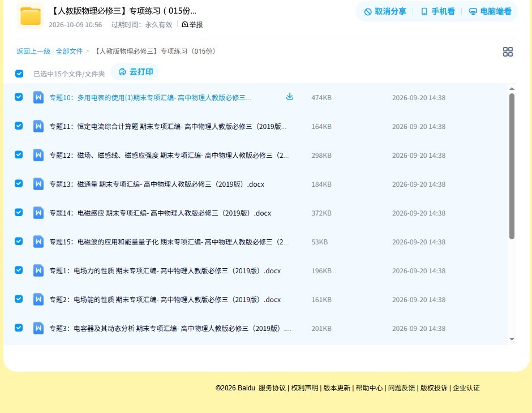The height and width of the screenshot is (413, 532).
Task: Click the file list scrollbar thumb
Action: coord(512,166)
